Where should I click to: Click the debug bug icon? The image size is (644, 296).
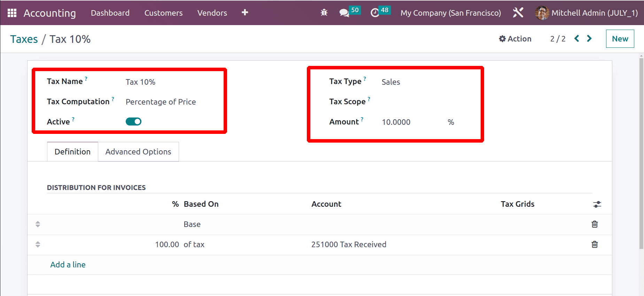click(324, 13)
